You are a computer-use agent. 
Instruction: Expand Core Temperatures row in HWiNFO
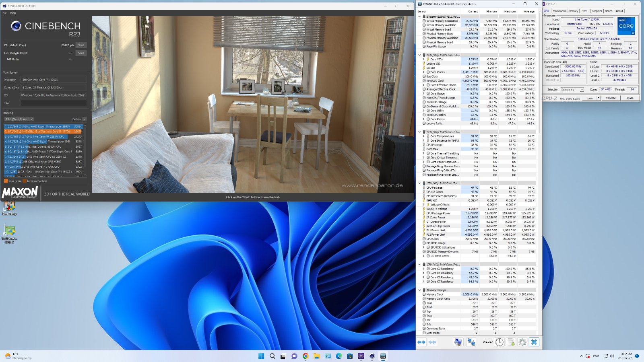point(423,136)
